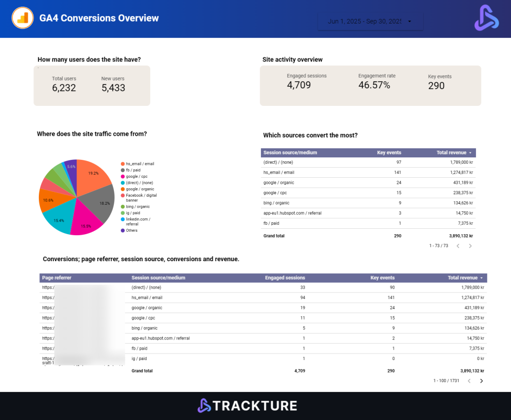Sort conversions table by Engaged sessions header
Screen dimensions: 511x420
click(284, 278)
